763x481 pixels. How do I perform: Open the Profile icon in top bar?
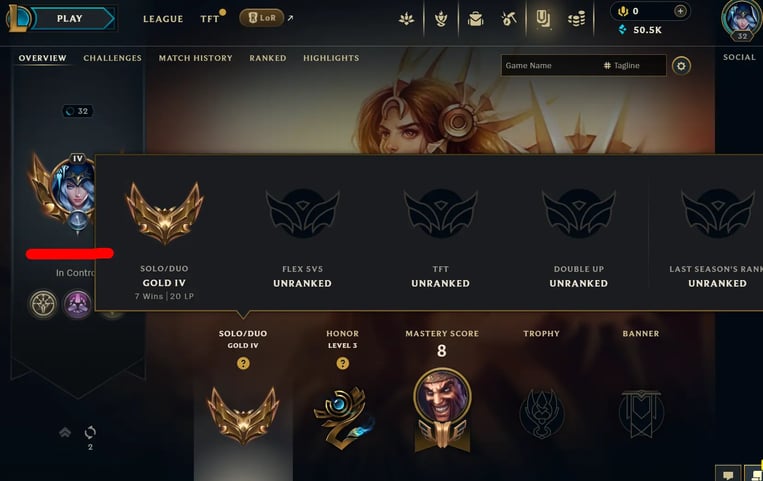point(543,19)
